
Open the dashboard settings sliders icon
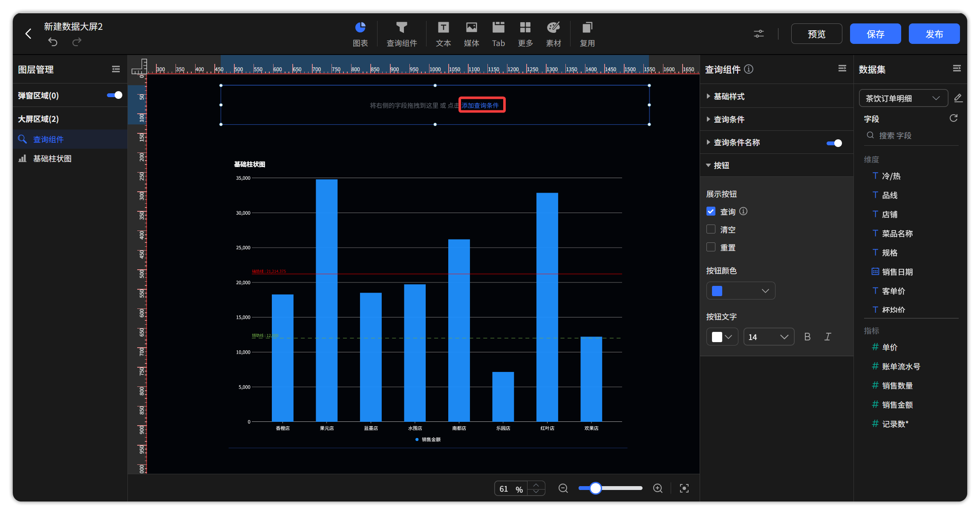point(759,34)
